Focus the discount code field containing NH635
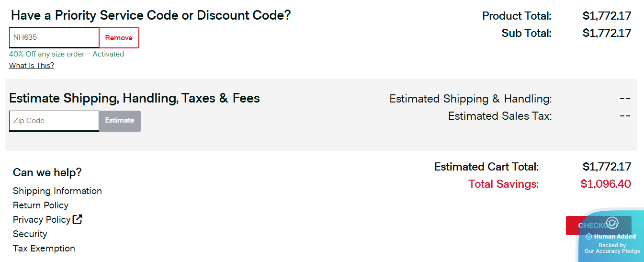The width and height of the screenshot is (644, 262). pyautogui.click(x=54, y=38)
